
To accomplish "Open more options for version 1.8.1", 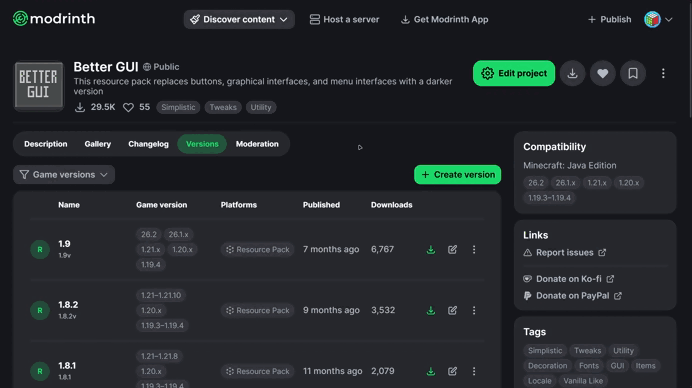I will (x=474, y=371).
